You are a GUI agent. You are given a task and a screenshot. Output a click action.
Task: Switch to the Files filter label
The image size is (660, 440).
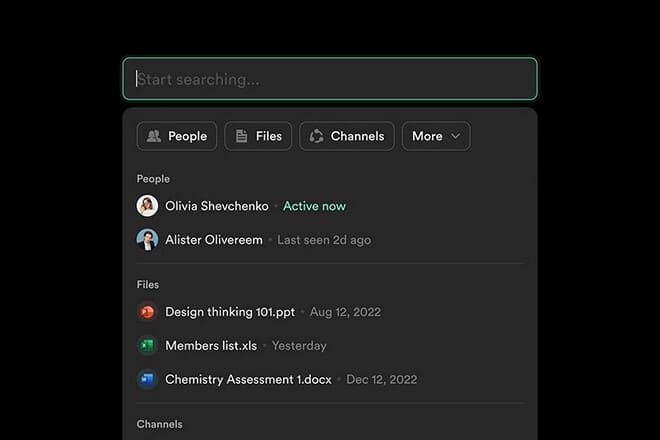coord(268,136)
